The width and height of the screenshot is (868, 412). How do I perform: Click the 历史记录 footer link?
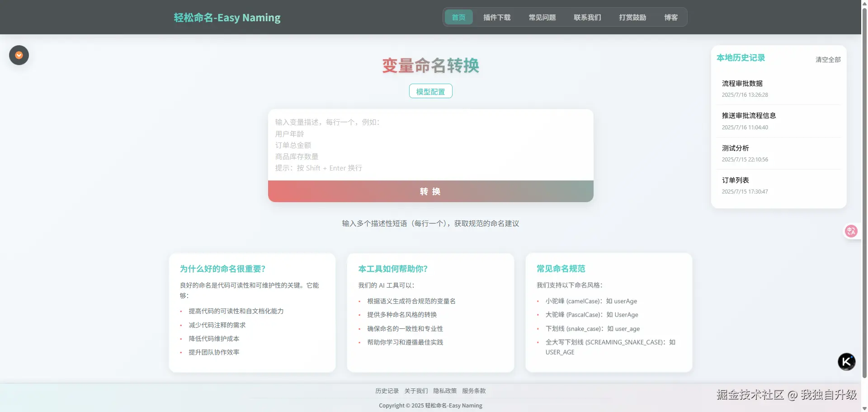(387, 391)
